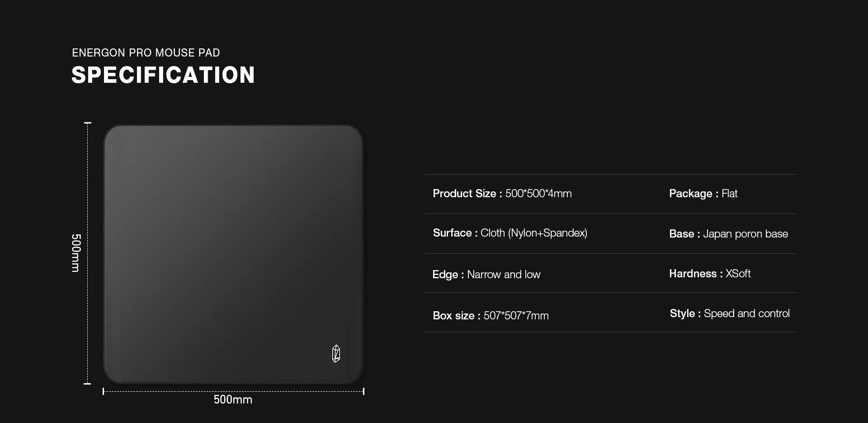The image size is (868, 423).
Task: Click the Speed and control value
Action: [x=747, y=314]
